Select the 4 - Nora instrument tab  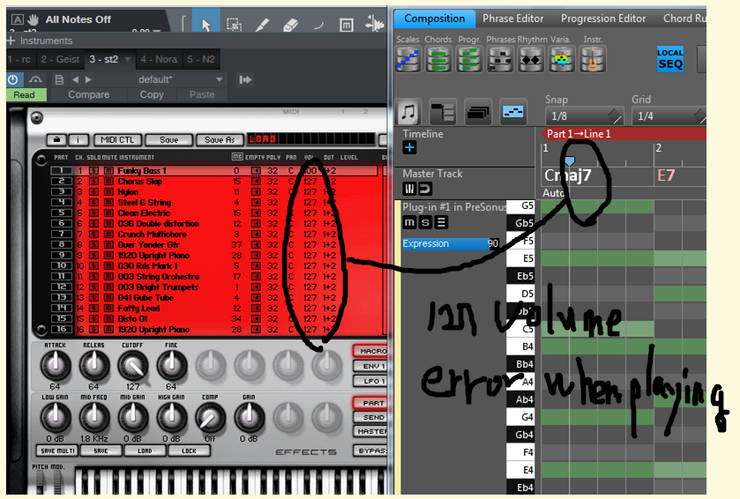[x=159, y=59]
